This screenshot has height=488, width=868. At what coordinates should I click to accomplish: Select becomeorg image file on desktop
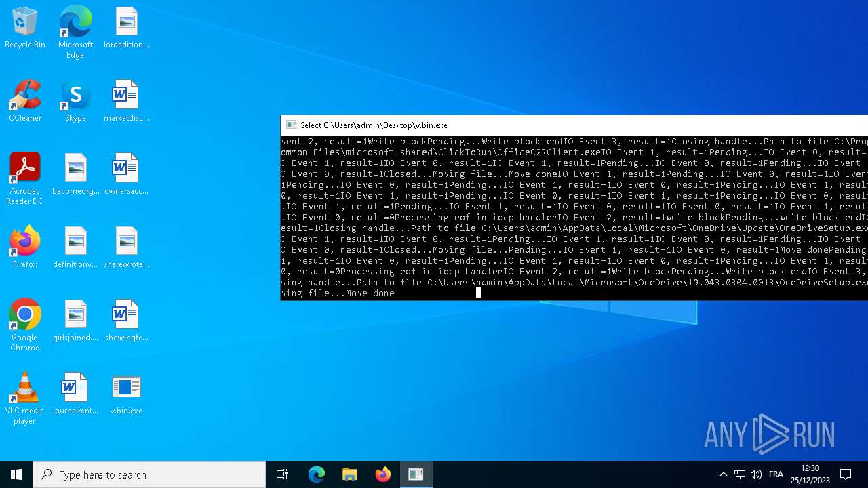coord(75,175)
